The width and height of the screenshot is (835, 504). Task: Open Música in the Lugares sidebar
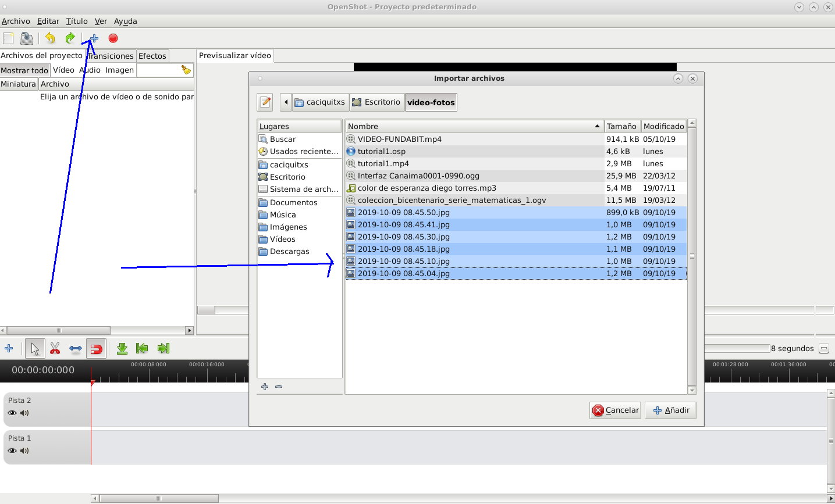(x=300, y=215)
